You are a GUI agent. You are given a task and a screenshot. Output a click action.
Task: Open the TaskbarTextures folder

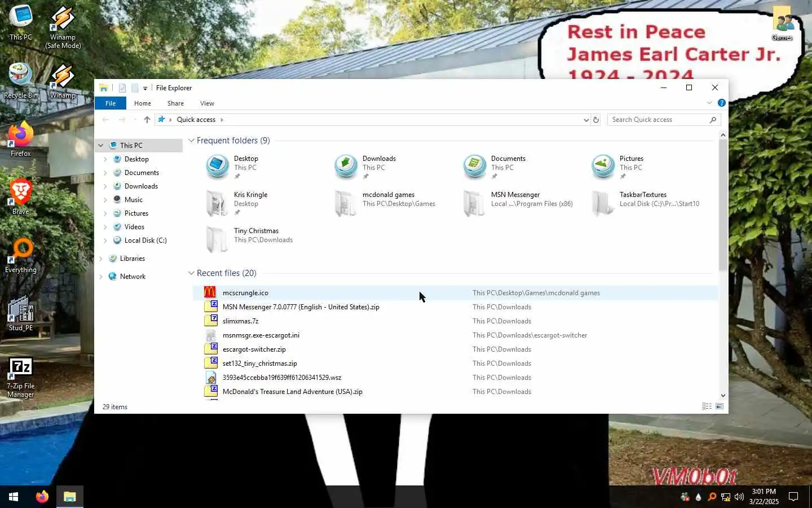[646, 203]
